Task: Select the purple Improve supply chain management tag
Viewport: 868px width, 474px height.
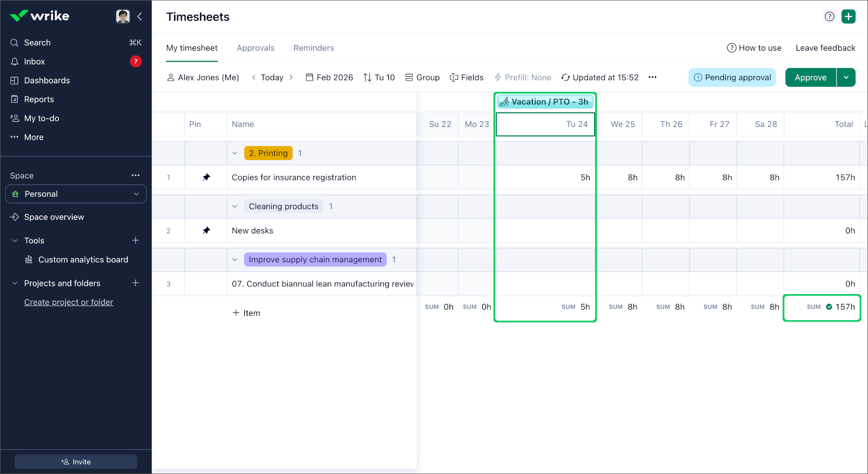Action: click(315, 259)
